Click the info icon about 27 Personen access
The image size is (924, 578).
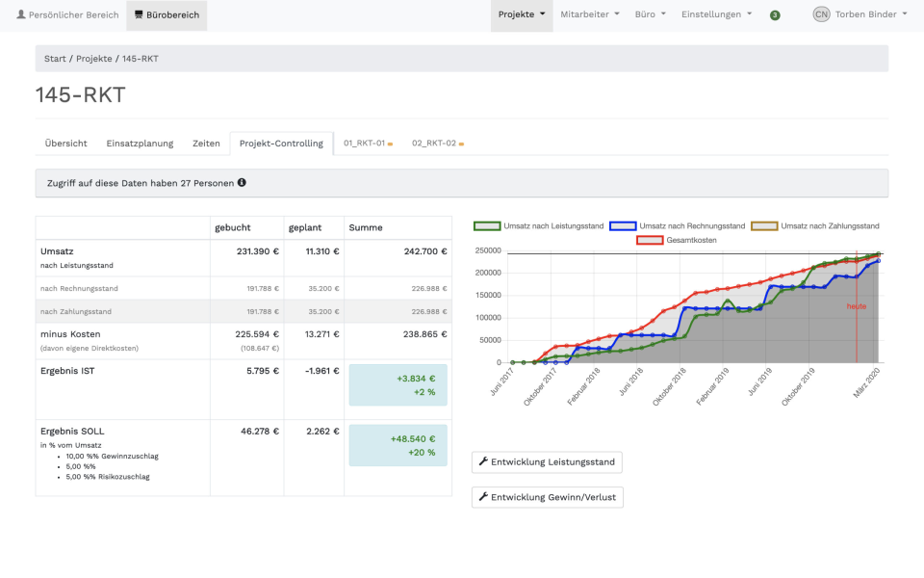point(241,182)
